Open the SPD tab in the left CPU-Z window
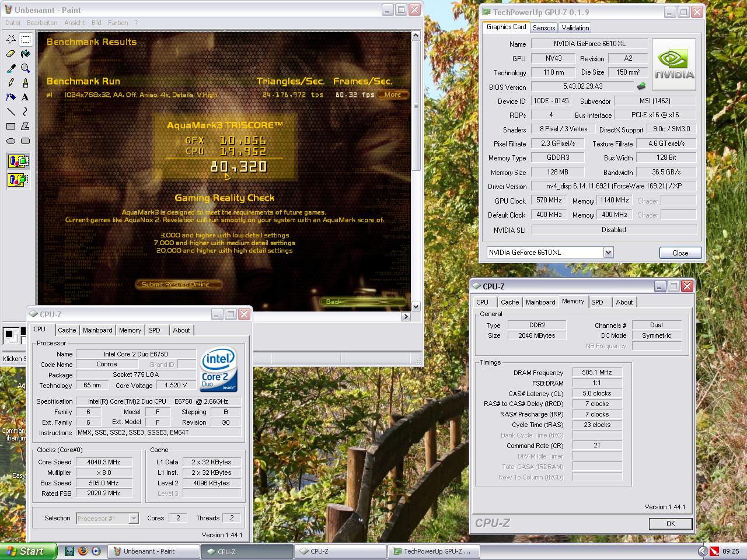Screen dimensions: 747x560 point(154,330)
